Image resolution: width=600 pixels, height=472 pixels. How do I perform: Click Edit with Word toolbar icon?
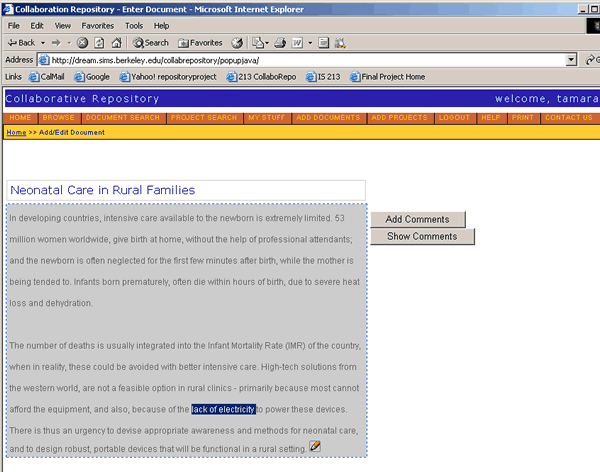click(x=297, y=43)
